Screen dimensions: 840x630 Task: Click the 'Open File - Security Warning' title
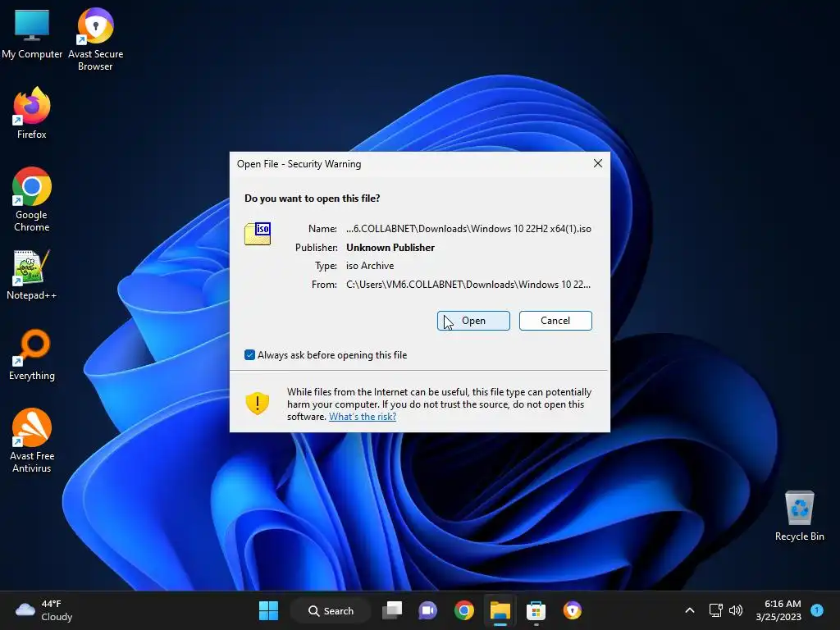click(299, 164)
